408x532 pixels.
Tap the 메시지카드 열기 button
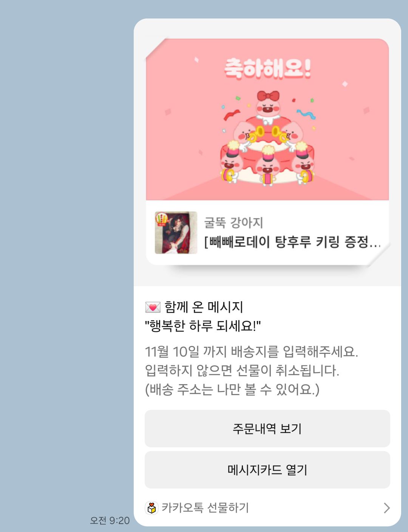tap(267, 470)
